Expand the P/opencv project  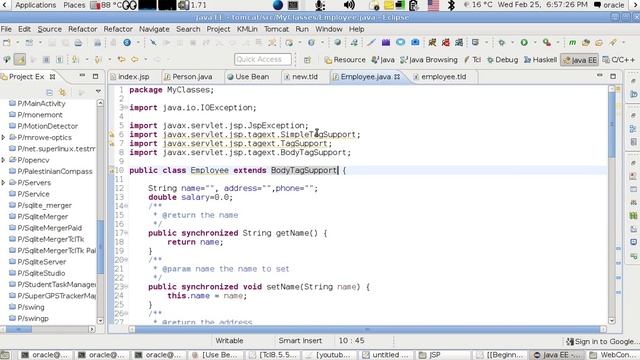pos(3,160)
